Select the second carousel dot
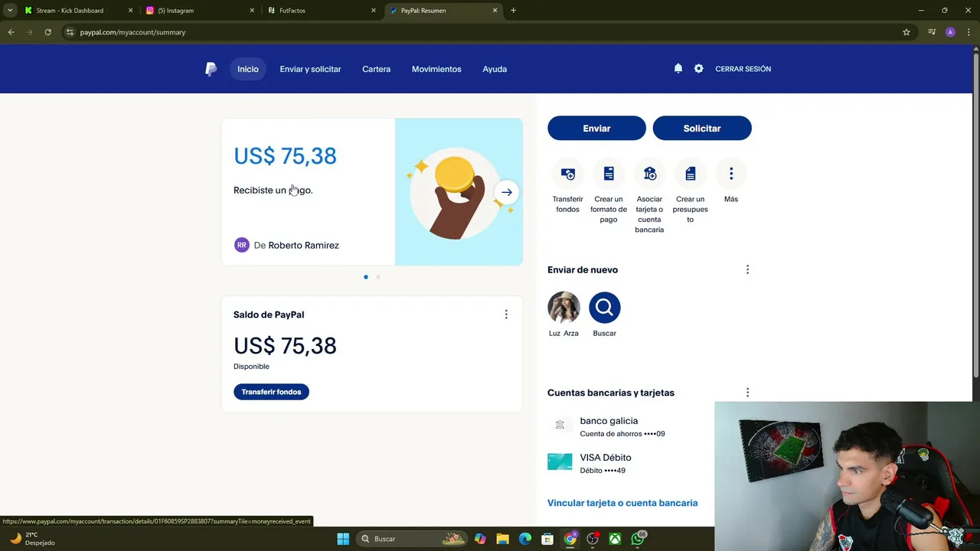The height and width of the screenshot is (551, 980). pos(377,277)
